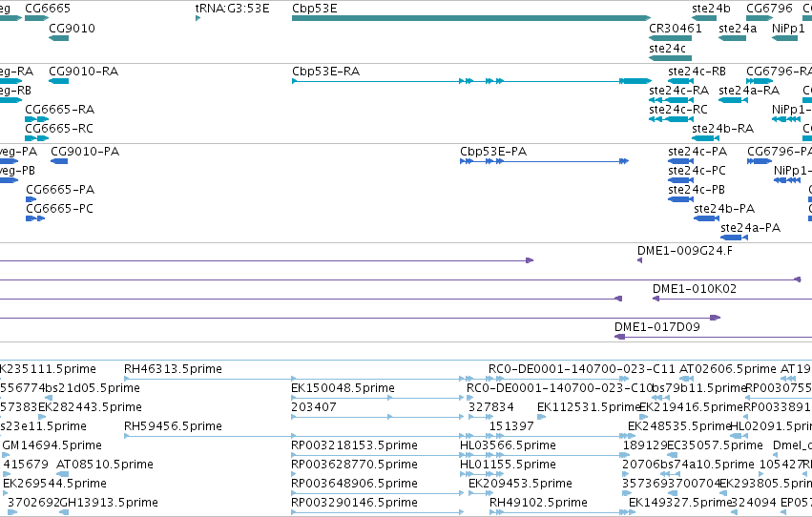
Task: Select the ste24b gene label
Action: click(711, 9)
